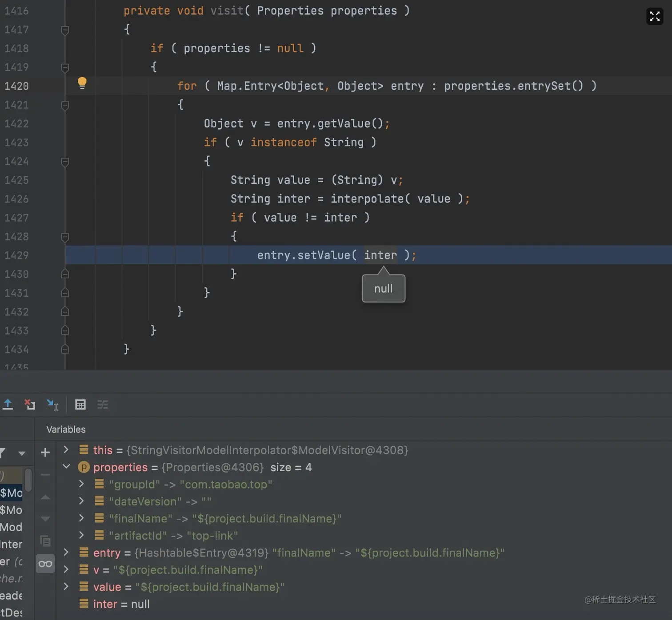Click 'entry.setValue' on the highlighted line
Viewport: 672px width, 620px height.
click(304, 255)
